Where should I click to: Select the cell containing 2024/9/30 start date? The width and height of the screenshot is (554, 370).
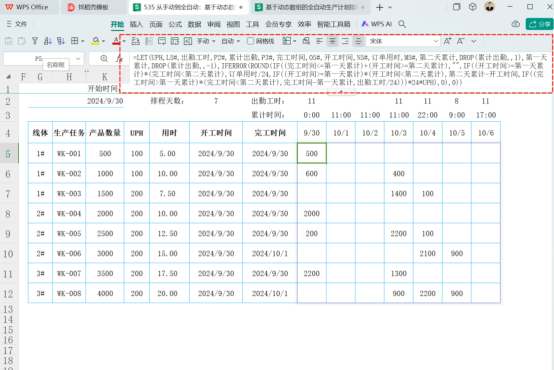pyautogui.click(x=105, y=101)
